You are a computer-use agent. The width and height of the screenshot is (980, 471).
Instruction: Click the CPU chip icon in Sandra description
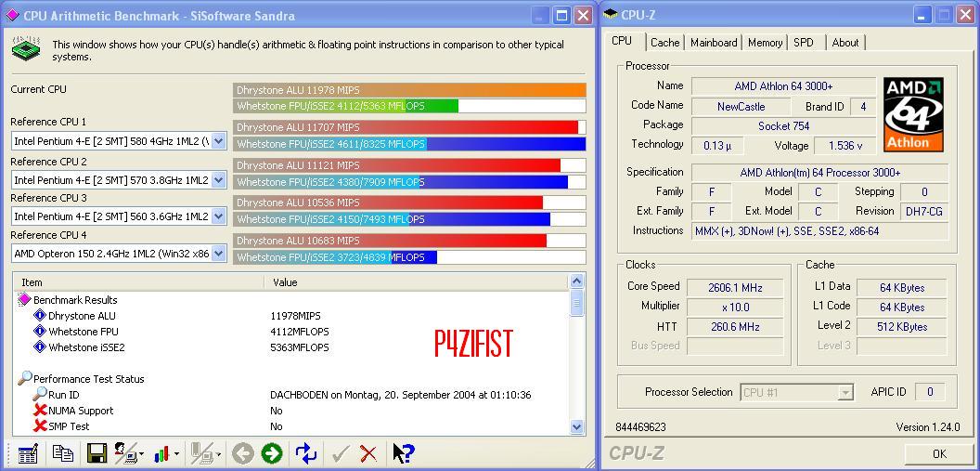(26, 49)
